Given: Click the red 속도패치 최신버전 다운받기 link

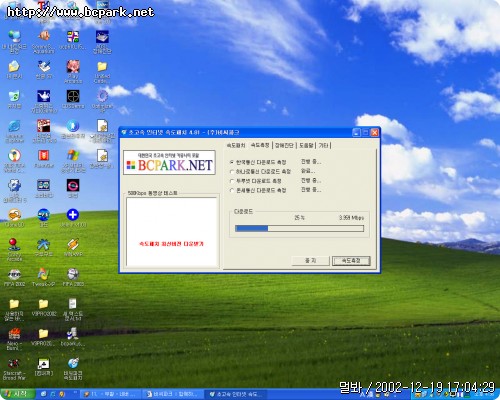Looking at the screenshot, I should pyautogui.click(x=171, y=244).
